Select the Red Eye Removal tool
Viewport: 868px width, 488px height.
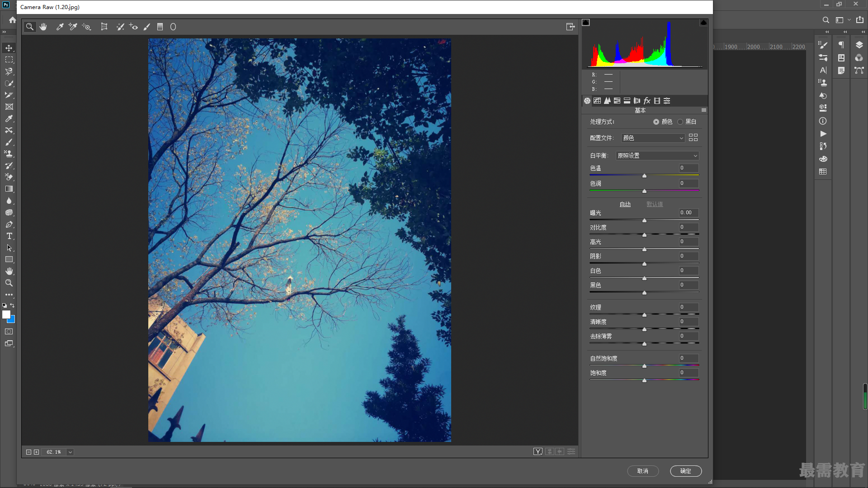pyautogui.click(x=133, y=27)
